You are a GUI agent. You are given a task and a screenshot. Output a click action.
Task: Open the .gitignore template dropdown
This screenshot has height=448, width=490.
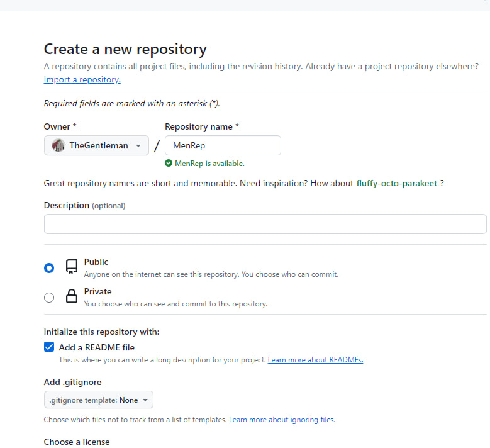99,400
